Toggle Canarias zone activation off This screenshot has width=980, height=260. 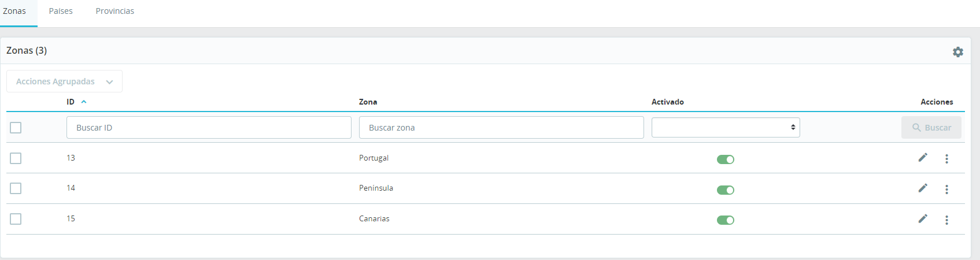click(x=726, y=220)
